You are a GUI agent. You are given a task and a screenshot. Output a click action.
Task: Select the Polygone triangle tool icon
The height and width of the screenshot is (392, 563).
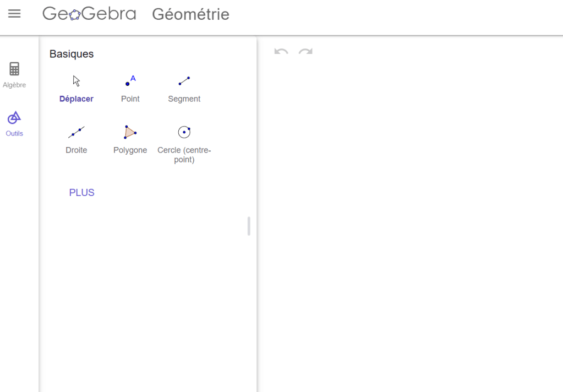click(x=130, y=132)
